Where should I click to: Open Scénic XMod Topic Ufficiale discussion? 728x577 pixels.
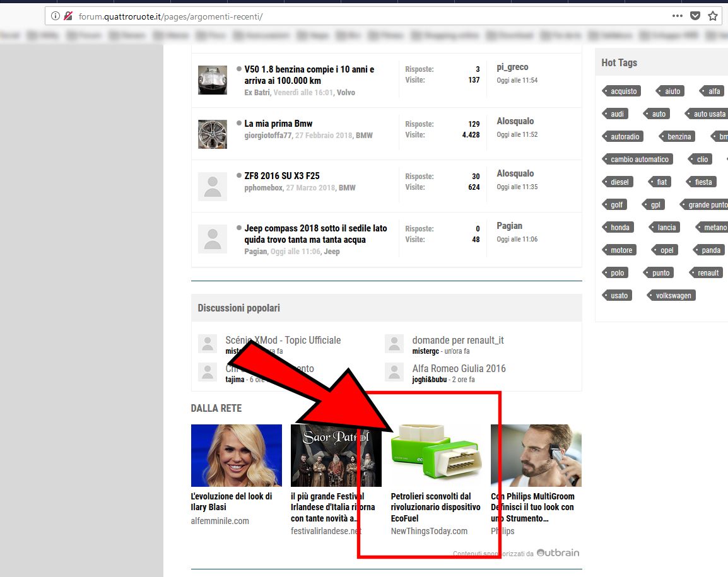point(283,341)
